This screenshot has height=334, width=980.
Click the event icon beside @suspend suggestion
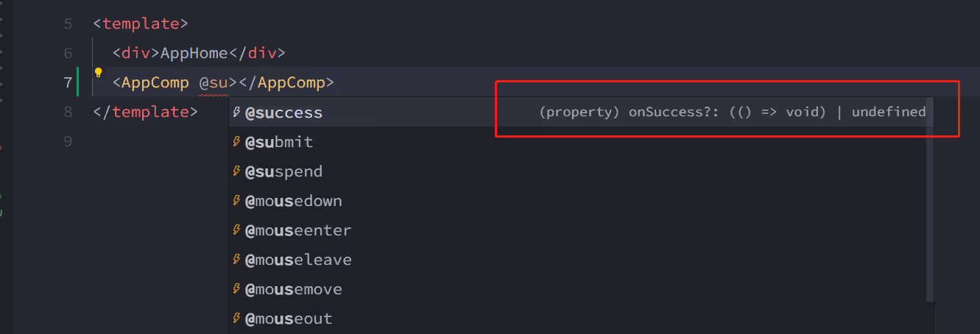point(236,171)
